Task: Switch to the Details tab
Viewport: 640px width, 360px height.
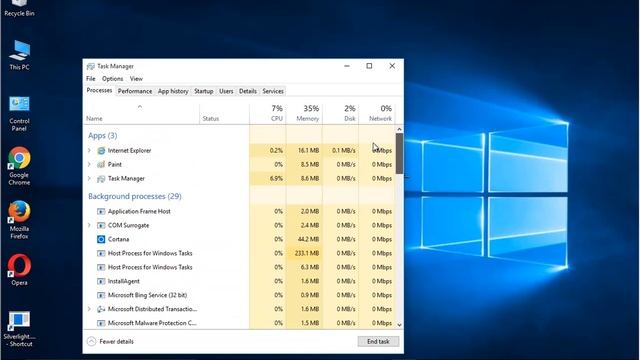Action: coord(248,91)
